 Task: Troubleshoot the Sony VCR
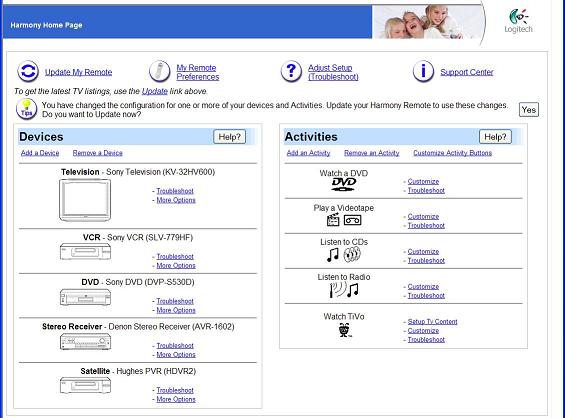pos(175,257)
